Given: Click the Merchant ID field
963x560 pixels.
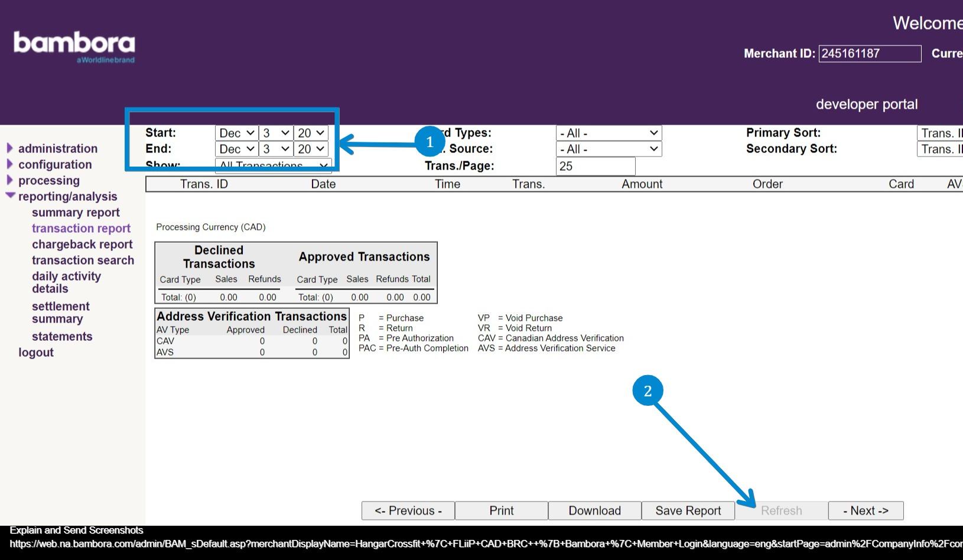Looking at the screenshot, I should click(869, 54).
